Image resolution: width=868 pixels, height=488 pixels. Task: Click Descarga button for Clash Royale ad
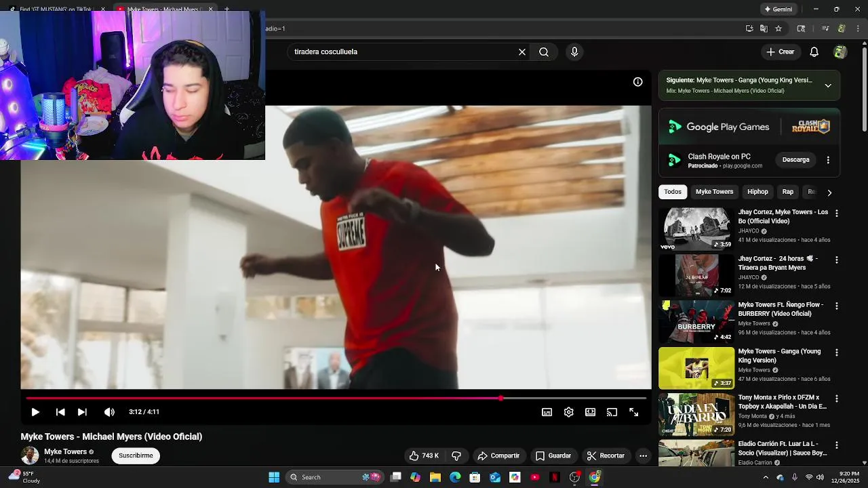point(795,160)
